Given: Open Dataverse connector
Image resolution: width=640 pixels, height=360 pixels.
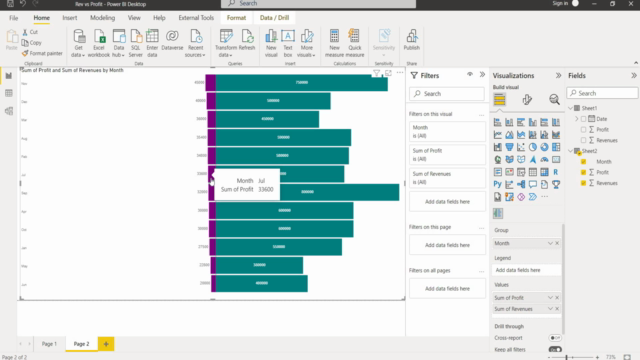Looking at the screenshot, I should (x=172, y=40).
